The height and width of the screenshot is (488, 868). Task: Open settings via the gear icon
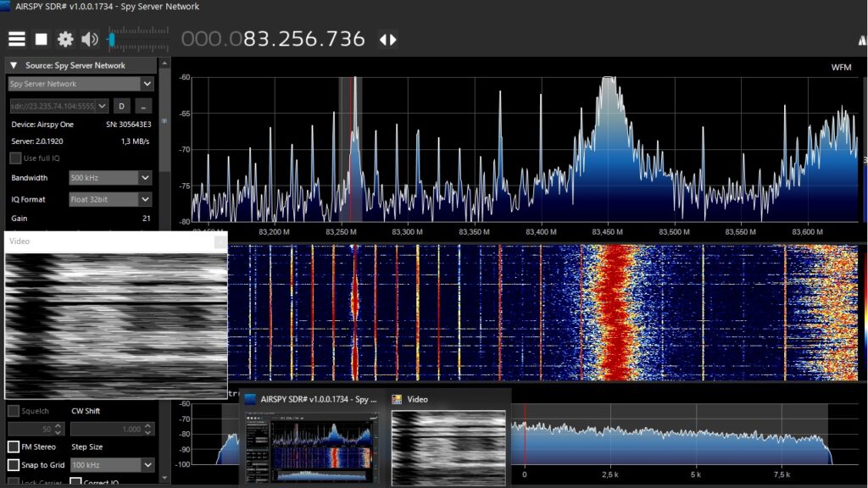(x=65, y=39)
